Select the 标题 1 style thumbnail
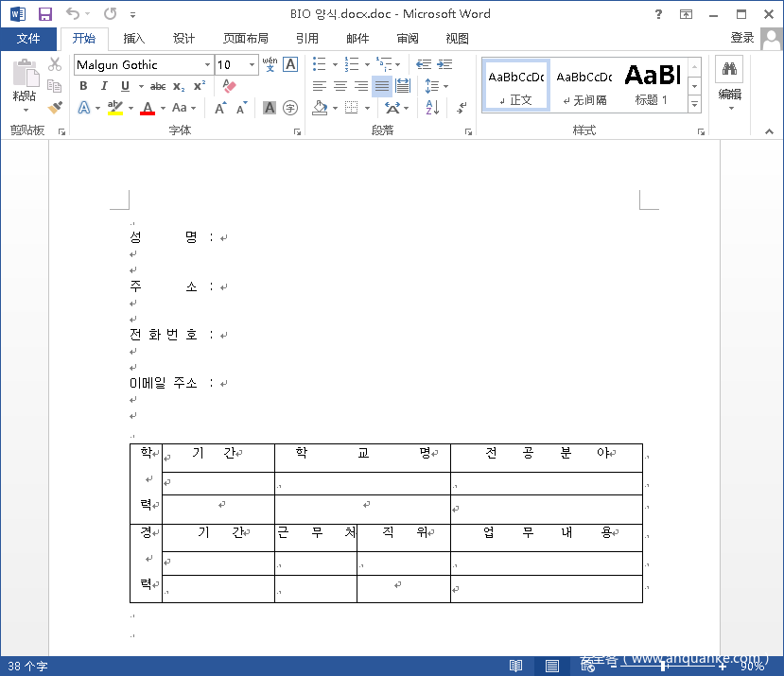This screenshot has height=676, width=784. [652, 84]
